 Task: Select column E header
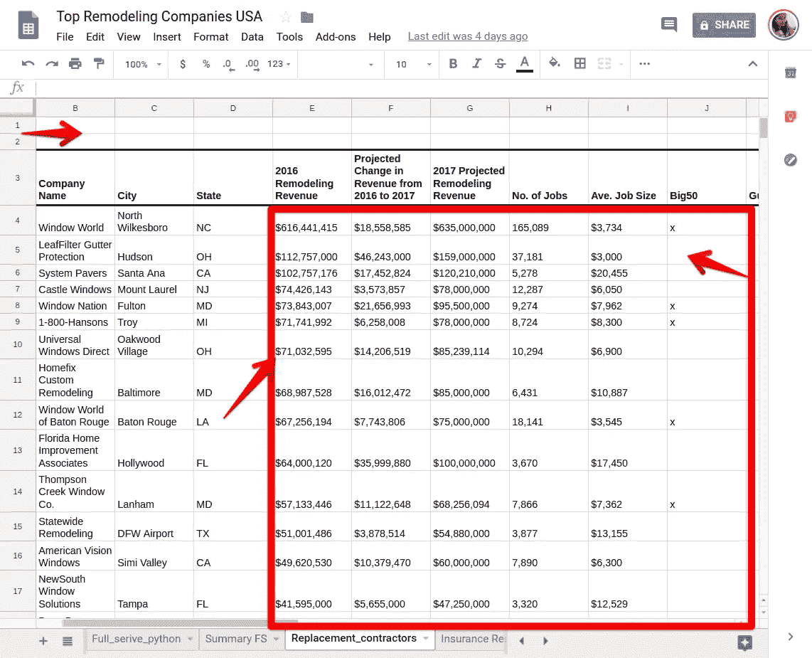point(311,108)
